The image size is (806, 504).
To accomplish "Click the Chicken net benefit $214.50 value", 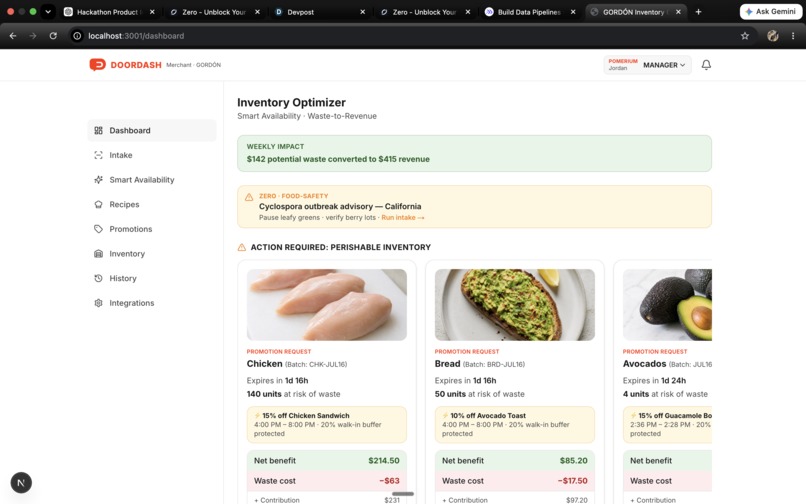I will coord(383,461).
